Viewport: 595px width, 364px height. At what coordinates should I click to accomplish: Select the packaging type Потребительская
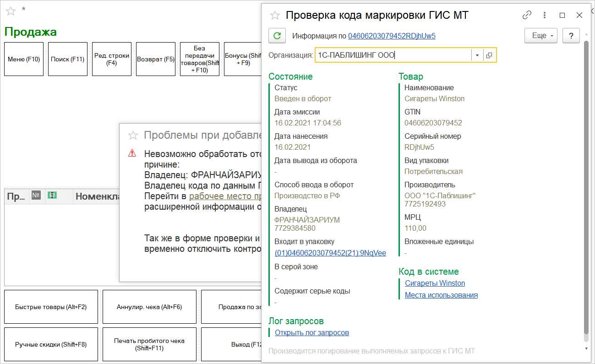point(434,171)
